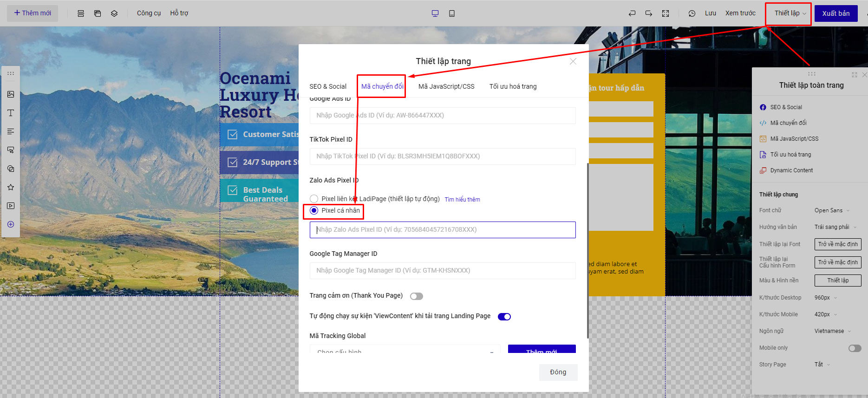
Task: Open the Open Sans font dropdown
Action: (x=831, y=210)
